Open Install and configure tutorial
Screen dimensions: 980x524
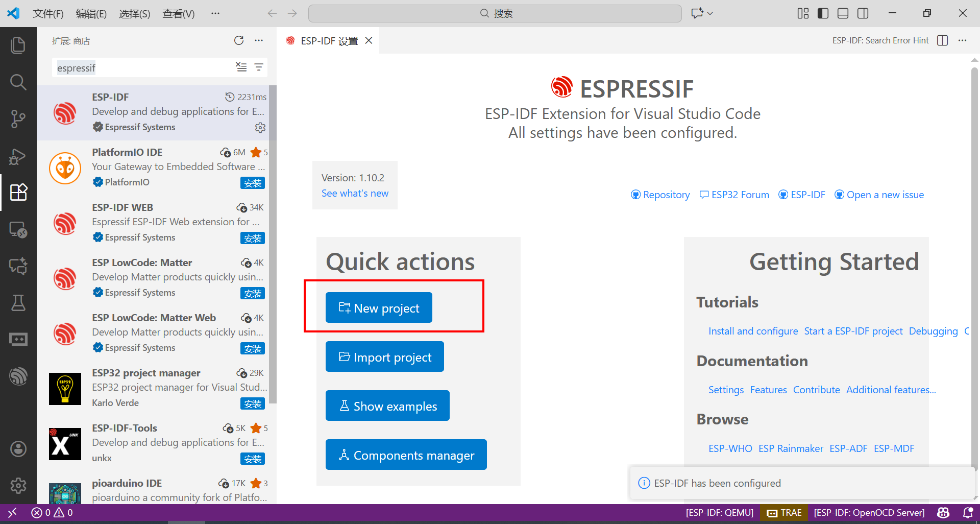point(753,331)
